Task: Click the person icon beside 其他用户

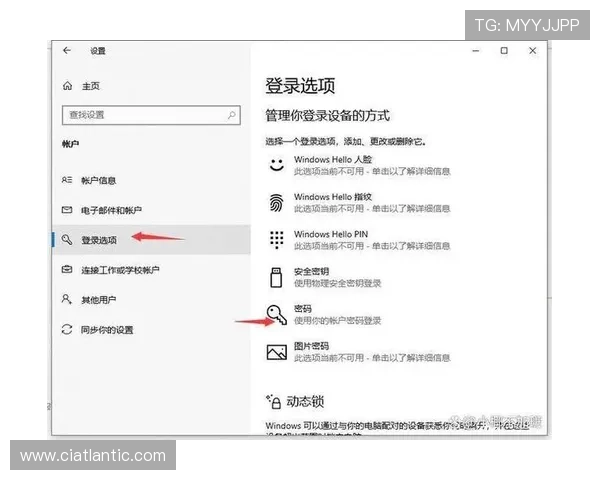Action: 67,299
